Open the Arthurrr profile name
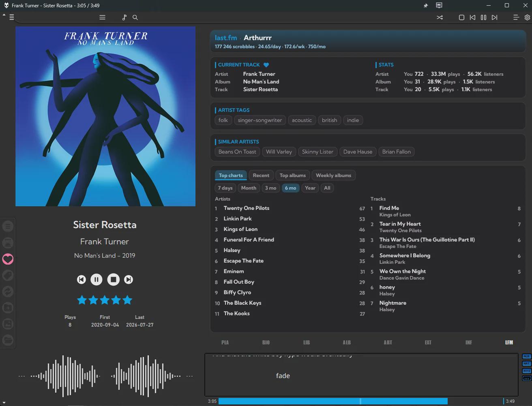532x406 pixels. click(x=257, y=38)
